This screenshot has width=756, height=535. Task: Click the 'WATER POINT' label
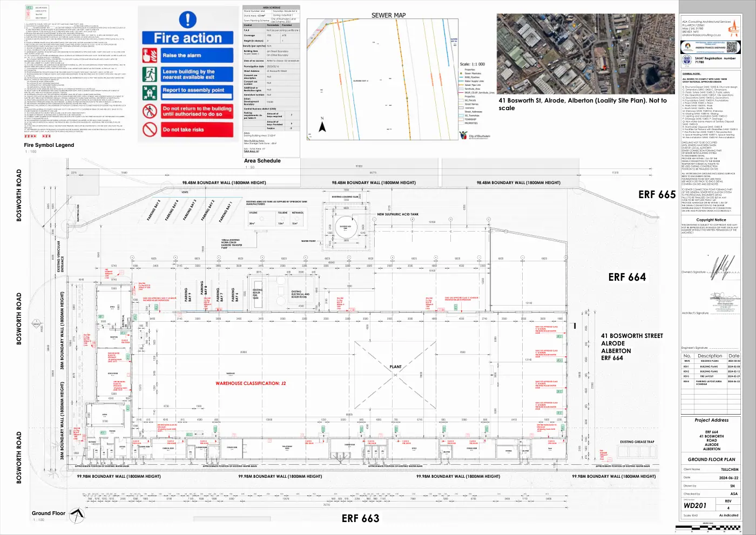click(308, 241)
